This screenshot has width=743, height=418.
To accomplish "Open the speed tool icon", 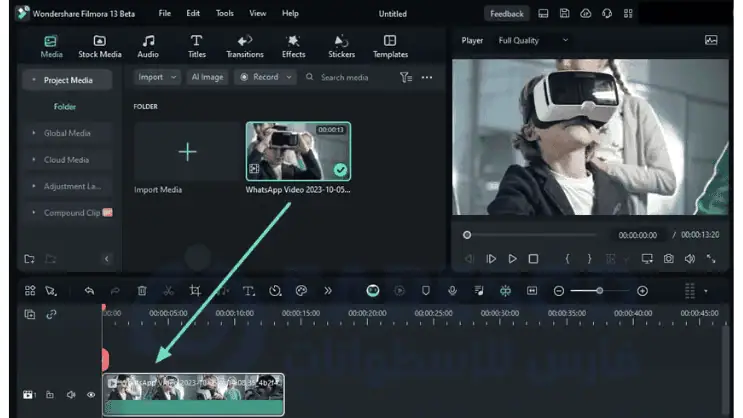I will (x=275, y=291).
